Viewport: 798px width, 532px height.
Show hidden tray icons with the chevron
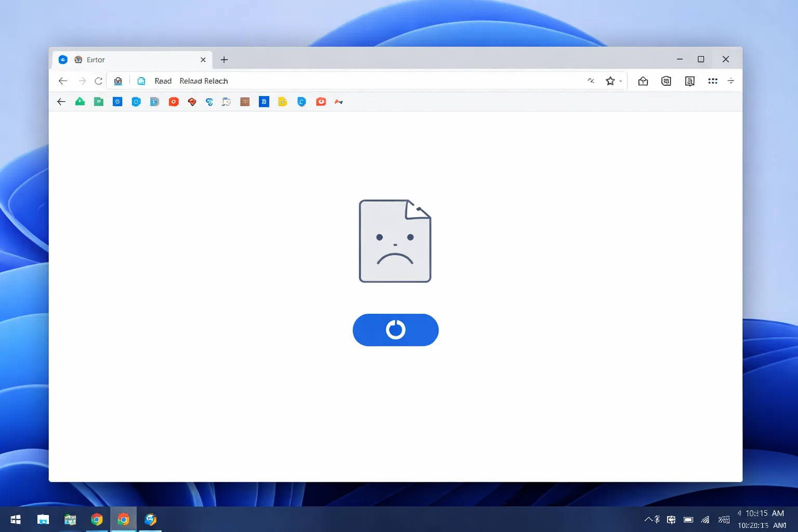648,520
